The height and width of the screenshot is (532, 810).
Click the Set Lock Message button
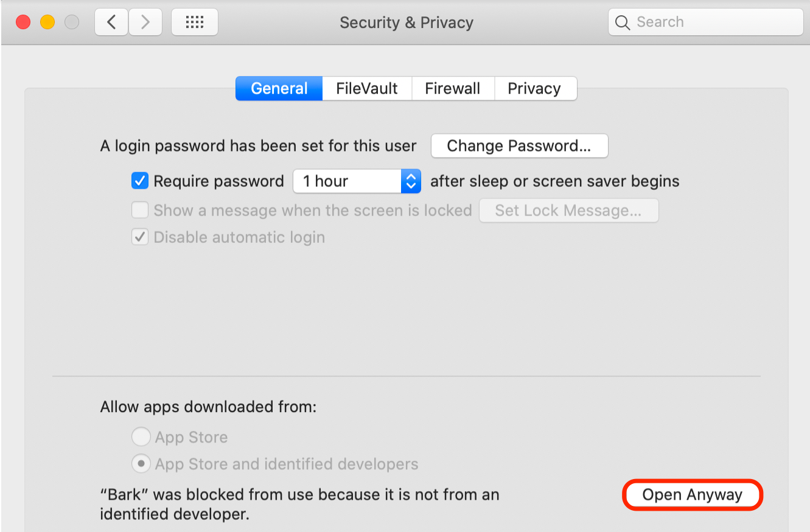[568, 211]
